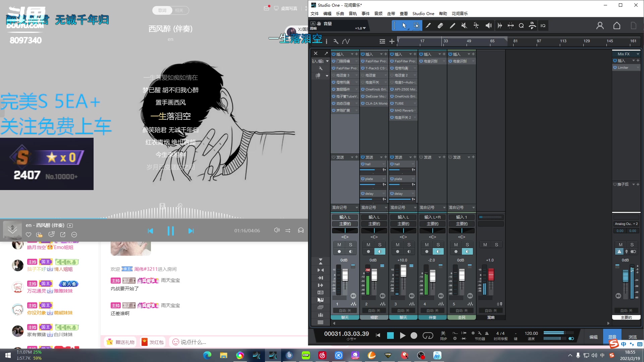Click hall send on channel 2
Image resolution: width=644 pixels, height=362 pixels.
(373, 164)
